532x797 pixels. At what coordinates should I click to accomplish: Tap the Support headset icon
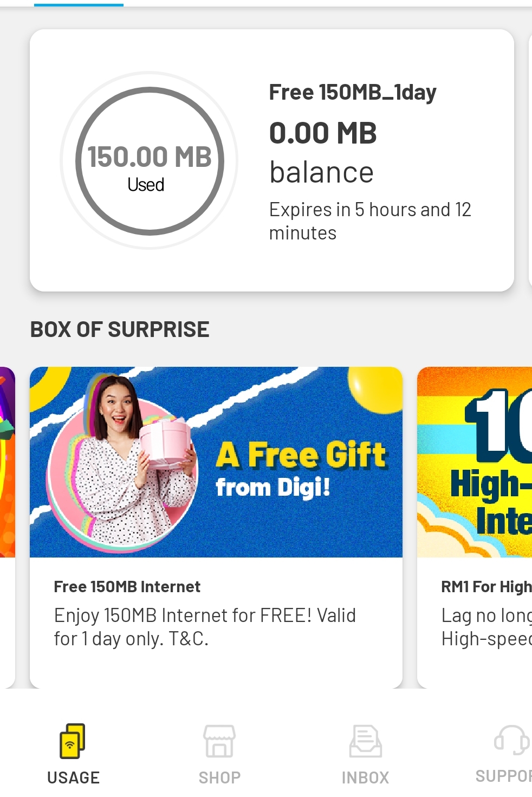[512, 740]
